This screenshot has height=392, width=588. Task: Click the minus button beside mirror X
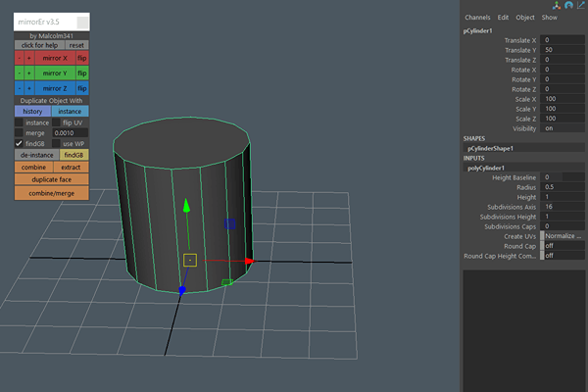coord(20,59)
